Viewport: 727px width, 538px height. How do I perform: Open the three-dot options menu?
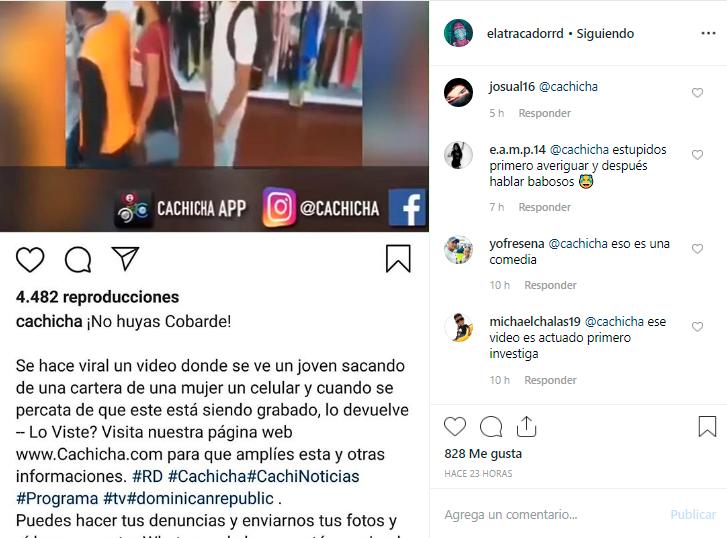708,33
